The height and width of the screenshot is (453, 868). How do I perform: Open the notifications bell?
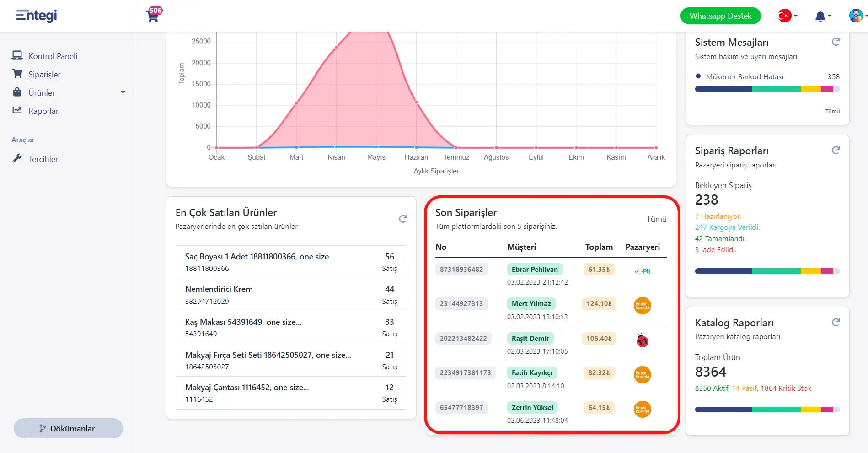coord(823,16)
